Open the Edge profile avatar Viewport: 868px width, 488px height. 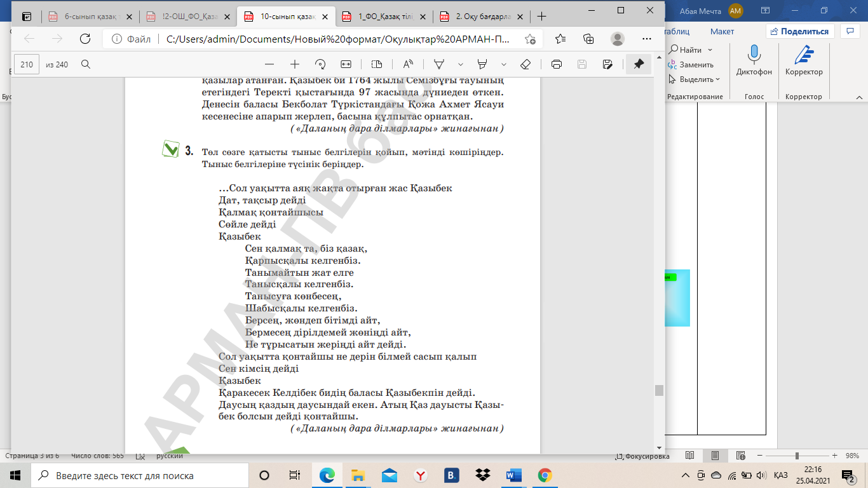tap(618, 39)
